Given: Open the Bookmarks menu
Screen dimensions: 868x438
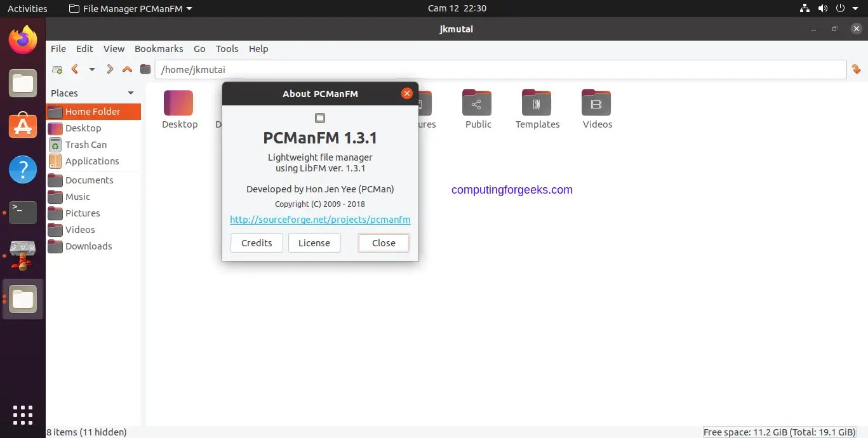Looking at the screenshot, I should pyautogui.click(x=158, y=48).
